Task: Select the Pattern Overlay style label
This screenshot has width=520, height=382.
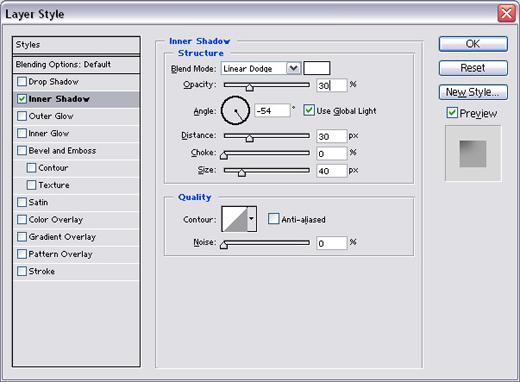Action: tap(61, 254)
